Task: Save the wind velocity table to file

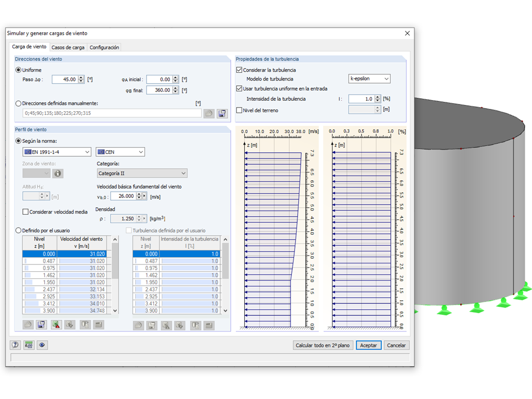Action: [41, 325]
